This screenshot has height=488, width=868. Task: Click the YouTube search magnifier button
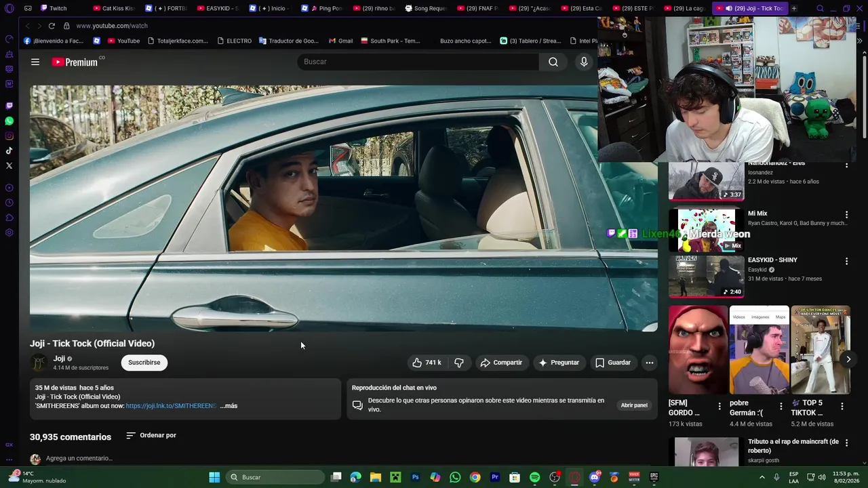click(x=553, y=62)
